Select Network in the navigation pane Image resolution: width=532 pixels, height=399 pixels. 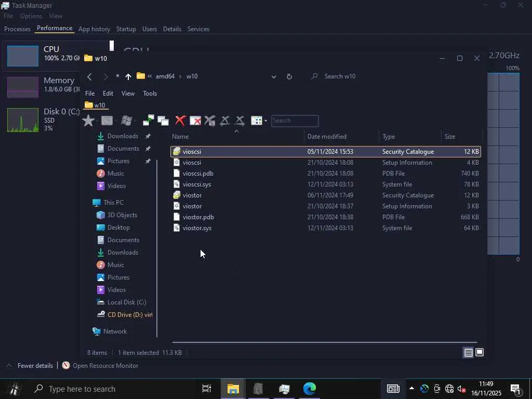(110, 331)
